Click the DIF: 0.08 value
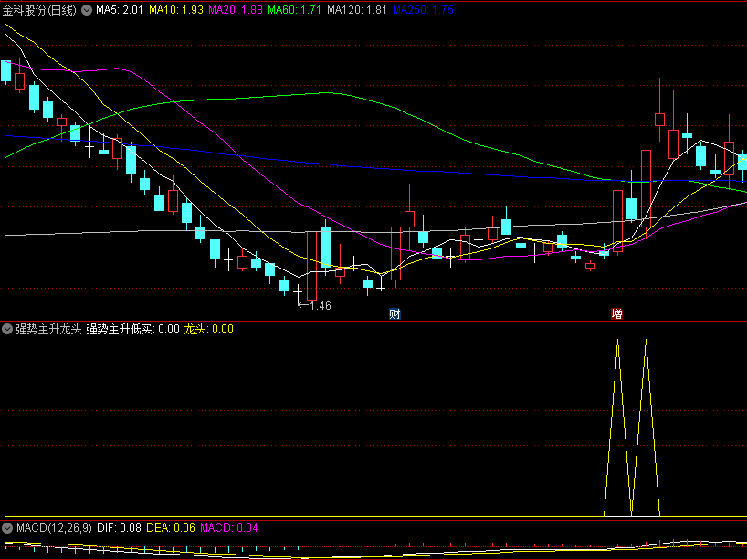 [119, 528]
